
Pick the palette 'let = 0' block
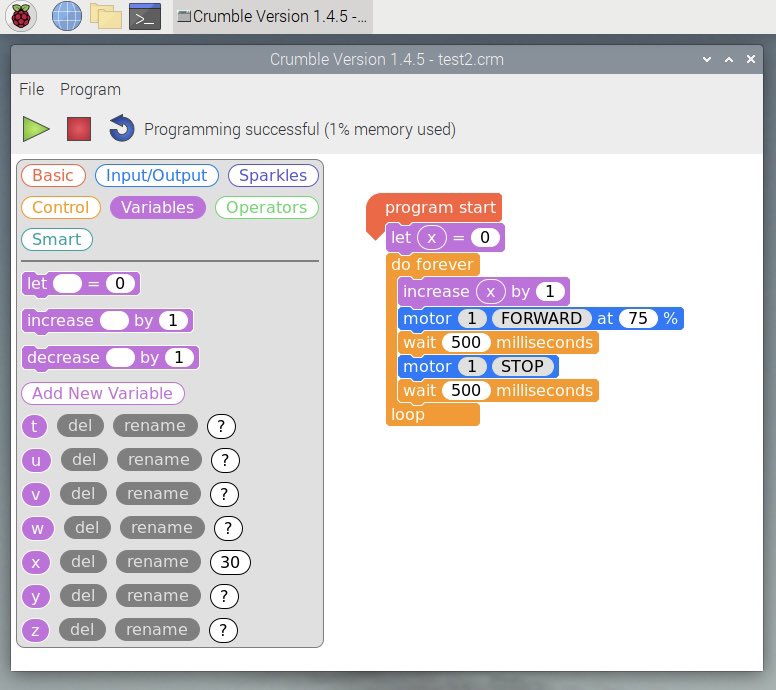click(81, 284)
